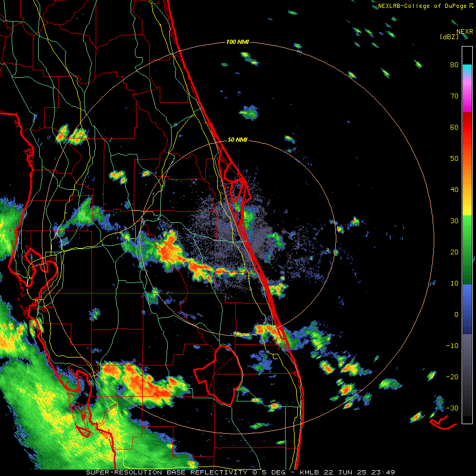The image size is (476, 476).
Task: Click the 50 value on dBZ scale
Action: coord(454,159)
